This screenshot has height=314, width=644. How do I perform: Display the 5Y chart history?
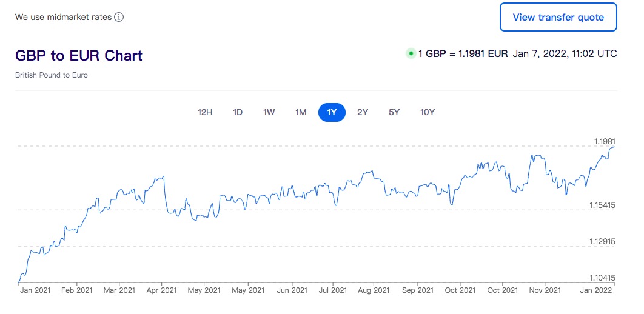click(x=394, y=112)
